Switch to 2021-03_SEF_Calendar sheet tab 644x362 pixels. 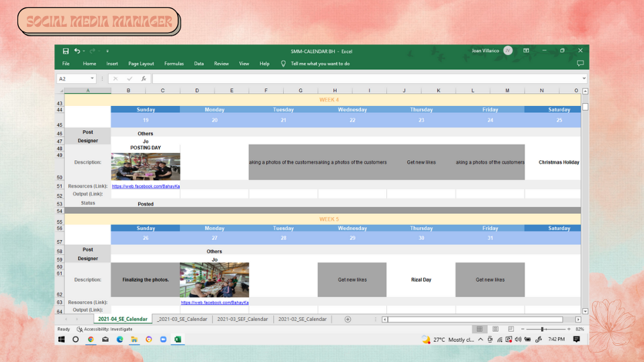point(242,319)
